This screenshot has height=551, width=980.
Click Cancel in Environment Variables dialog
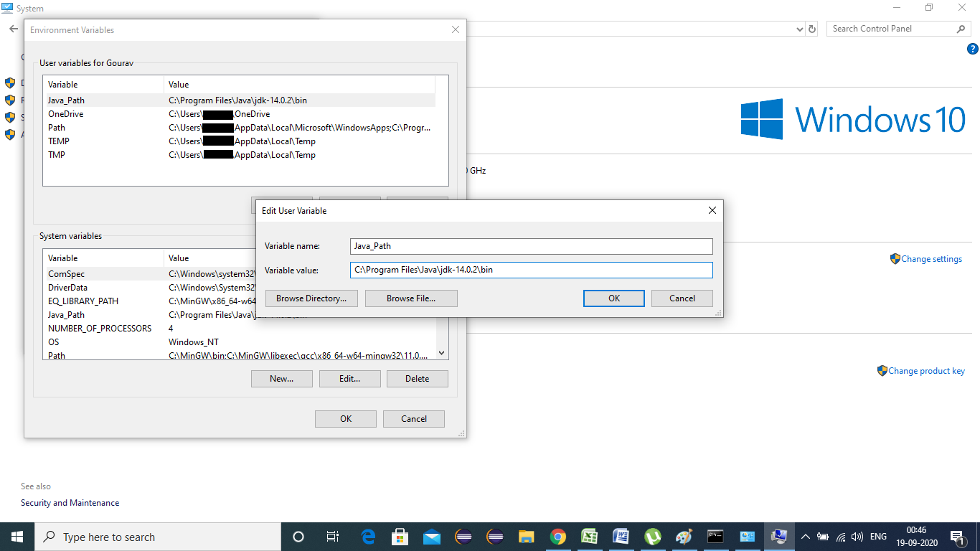click(414, 419)
